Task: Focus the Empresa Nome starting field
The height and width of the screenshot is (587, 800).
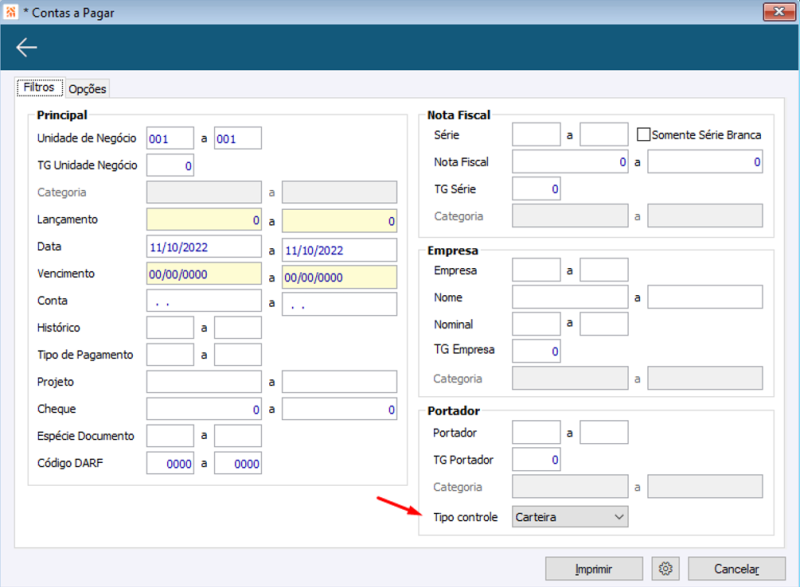Action: point(570,297)
